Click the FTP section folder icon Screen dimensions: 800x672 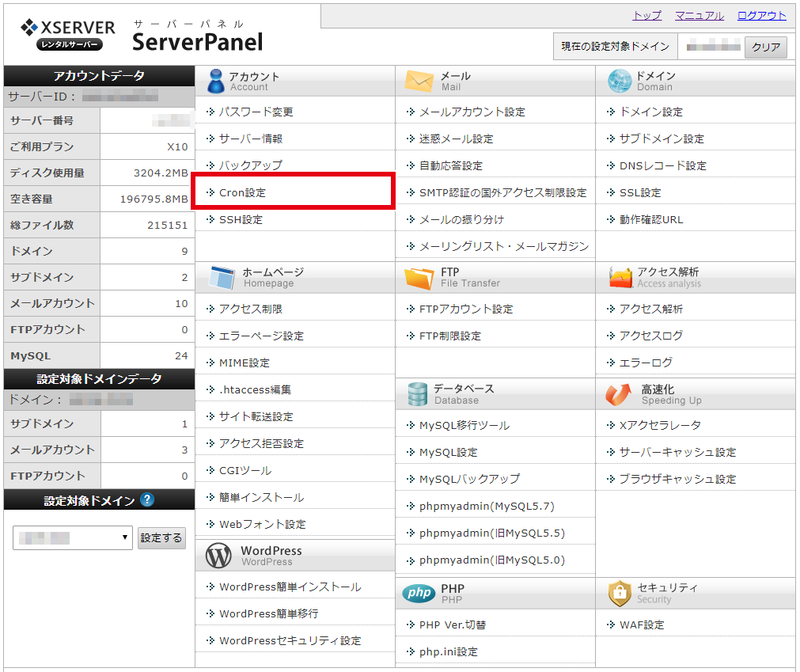[419, 278]
